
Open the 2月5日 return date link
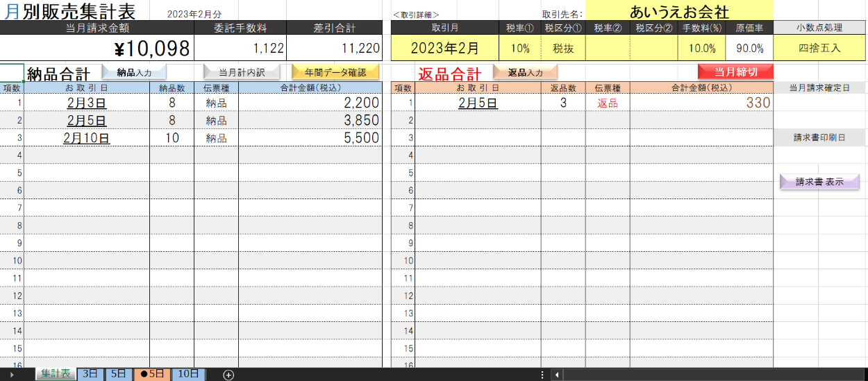click(478, 103)
